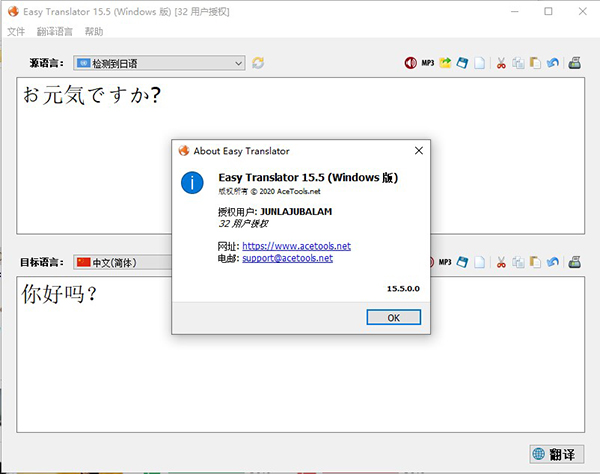
Task: Click the 15.5.0.0 version number
Action: tap(403, 288)
